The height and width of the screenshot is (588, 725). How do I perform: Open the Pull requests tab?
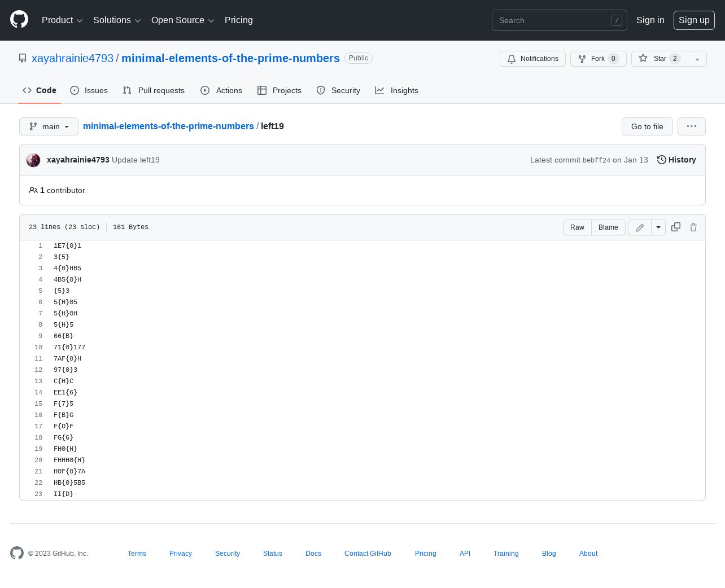pyautogui.click(x=154, y=90)
